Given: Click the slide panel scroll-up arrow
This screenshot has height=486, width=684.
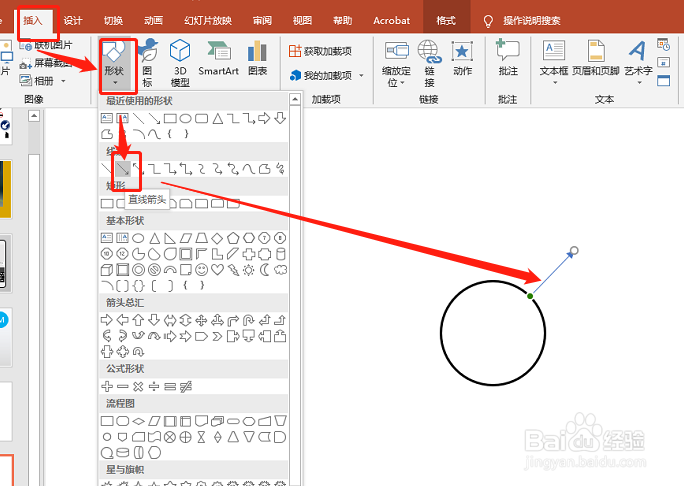Looking at the screenshot, I should 34,116.
